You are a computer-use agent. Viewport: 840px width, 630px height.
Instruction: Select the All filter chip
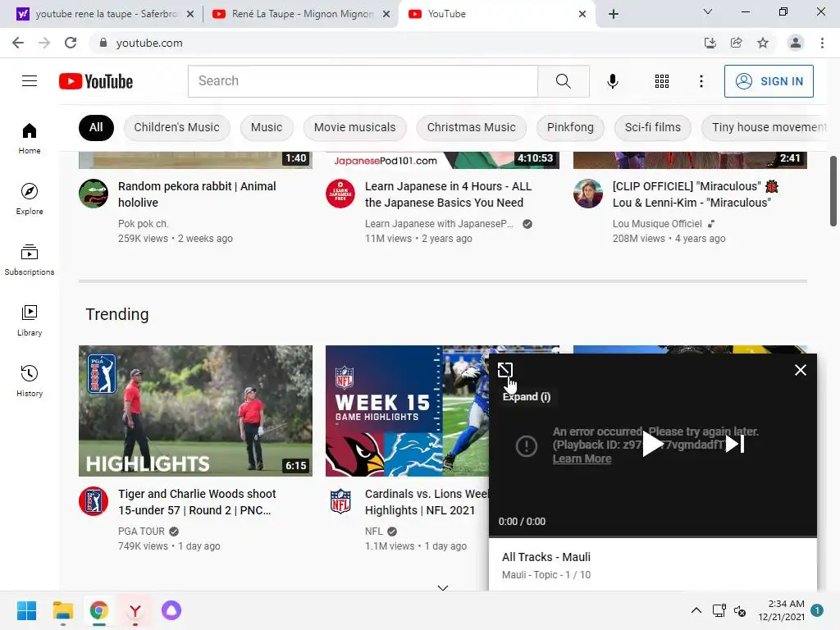pos(96,127)
